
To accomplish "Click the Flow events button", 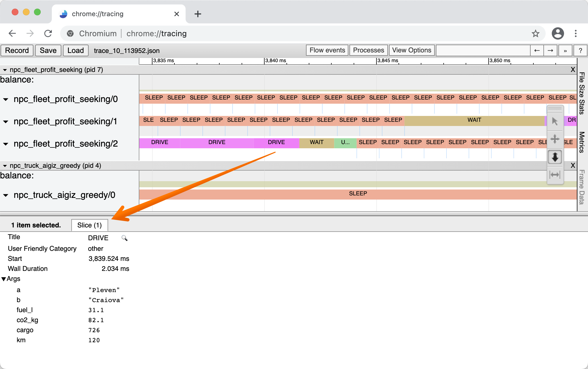I will click(327, 50).
